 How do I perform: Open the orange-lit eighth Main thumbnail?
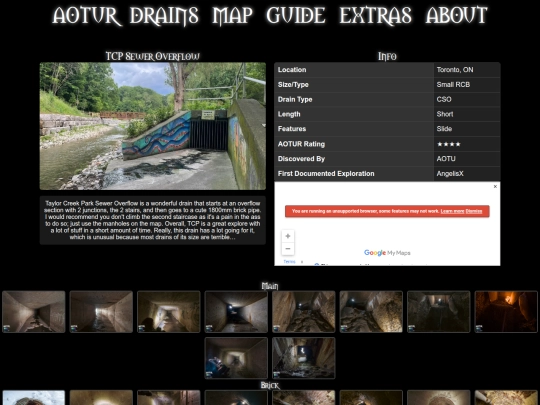click(x=506, y=312)
